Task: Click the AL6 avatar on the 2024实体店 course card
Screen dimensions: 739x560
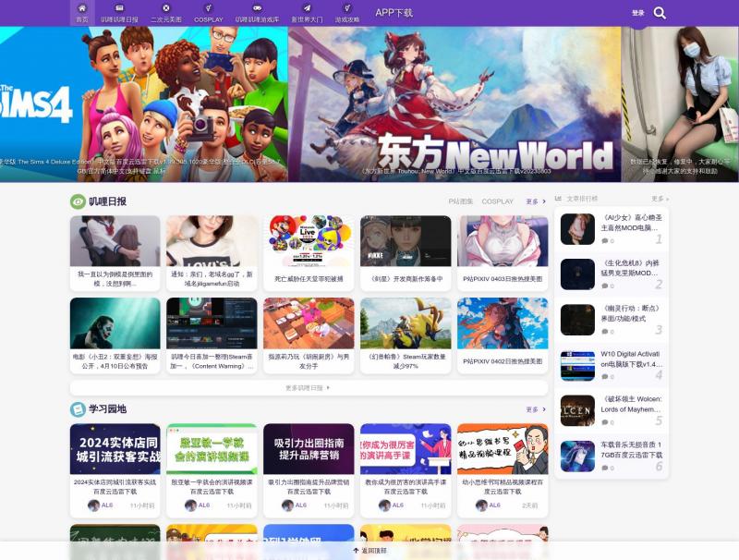Action: (93, 505)
